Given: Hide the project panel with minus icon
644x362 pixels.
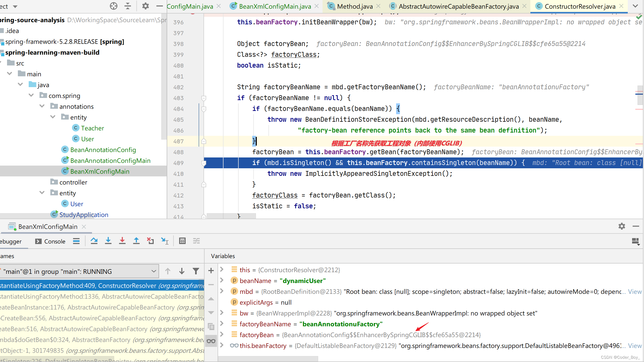Looking at the screenshot, I should 160,6.
